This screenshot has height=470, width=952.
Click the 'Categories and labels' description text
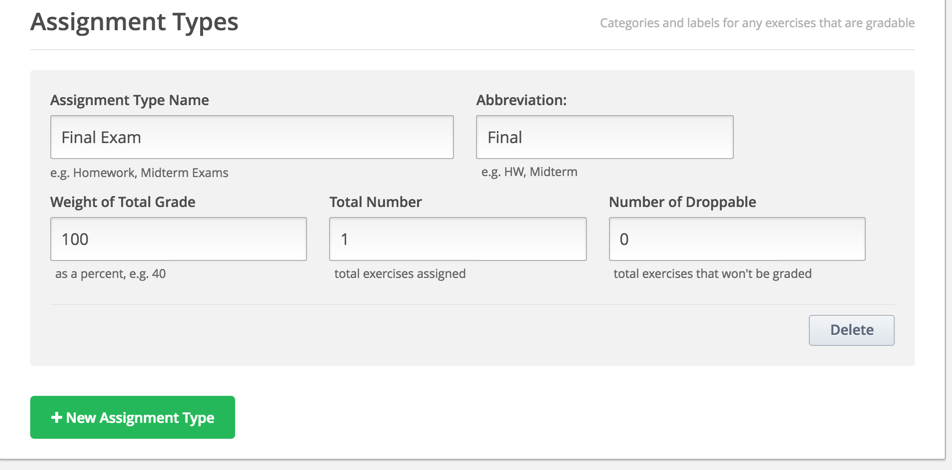click(x=756, y=23)
